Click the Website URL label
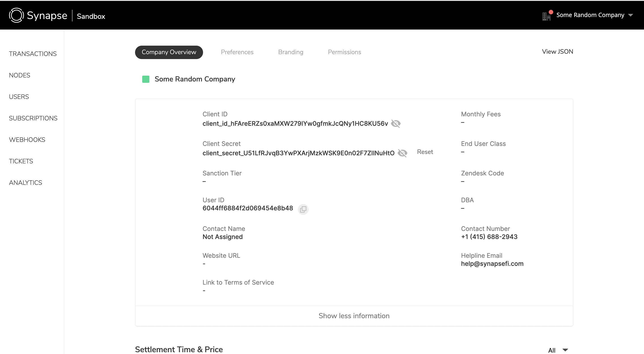 221,255
